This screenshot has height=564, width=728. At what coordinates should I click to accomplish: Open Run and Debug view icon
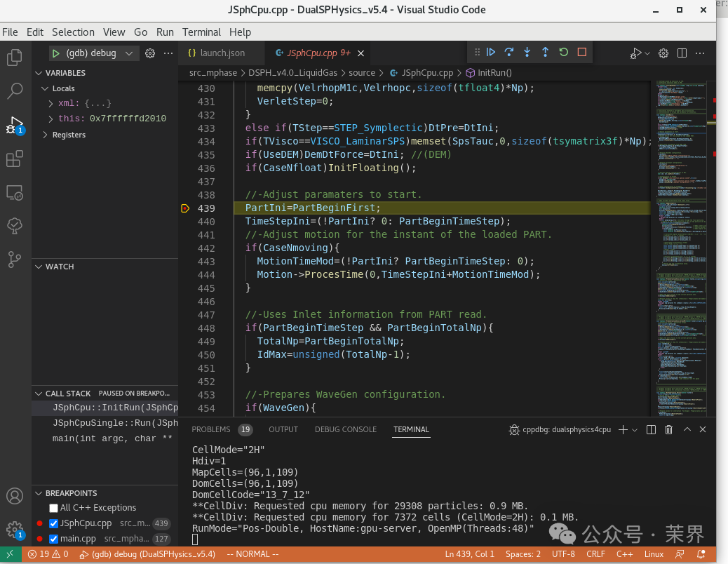[15, 126]
